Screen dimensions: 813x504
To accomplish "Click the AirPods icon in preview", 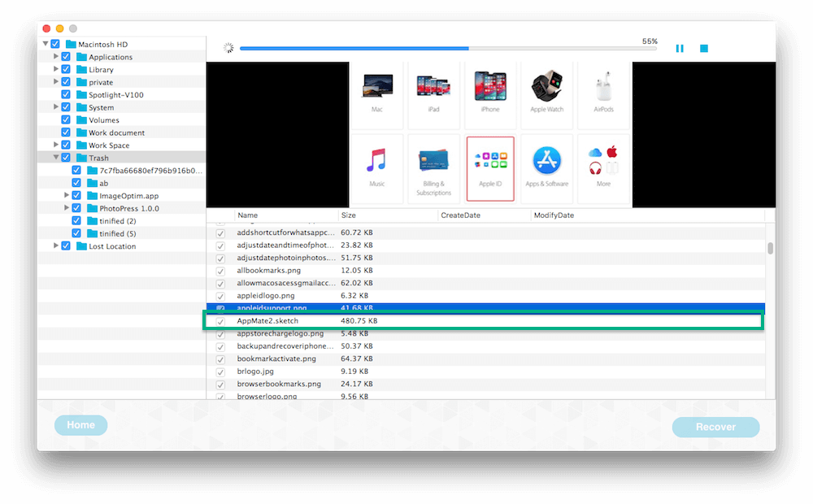I will pyautogui.click(x=603, y=87).
